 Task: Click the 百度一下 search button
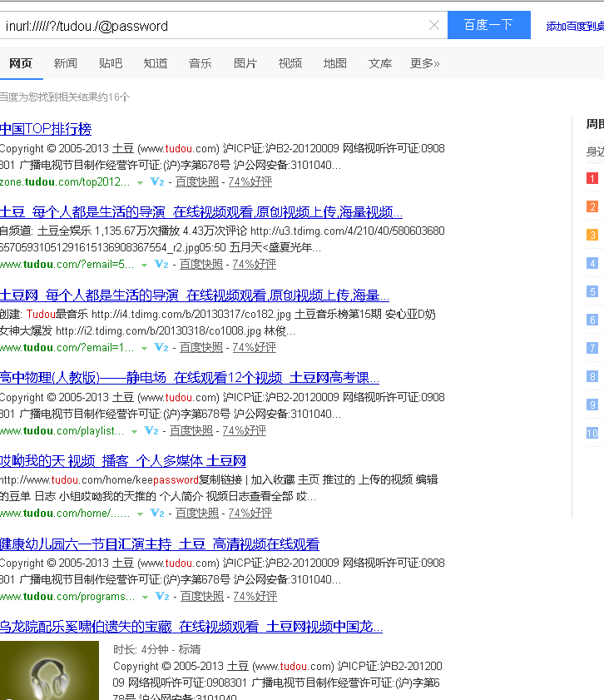489,25
